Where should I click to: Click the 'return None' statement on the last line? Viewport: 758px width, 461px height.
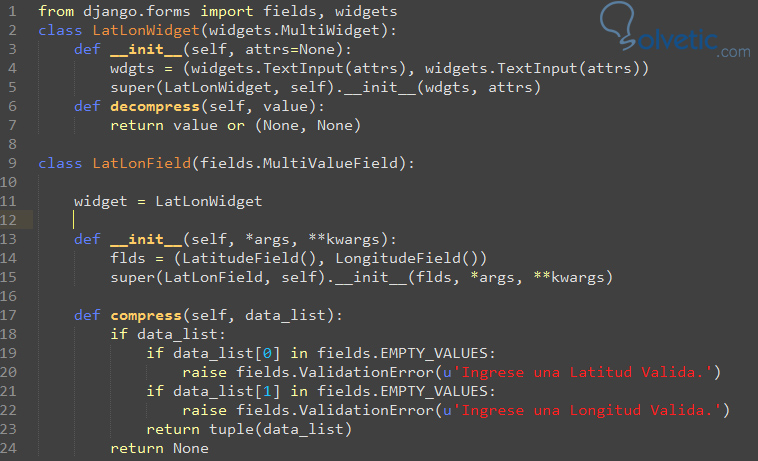pos(159,448)
